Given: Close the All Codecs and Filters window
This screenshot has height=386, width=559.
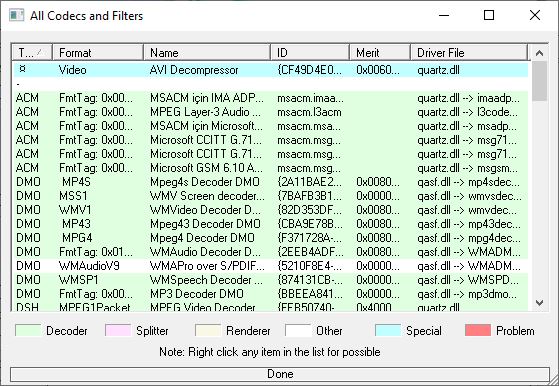Looking at the screenshot, I should pos(535,15).
